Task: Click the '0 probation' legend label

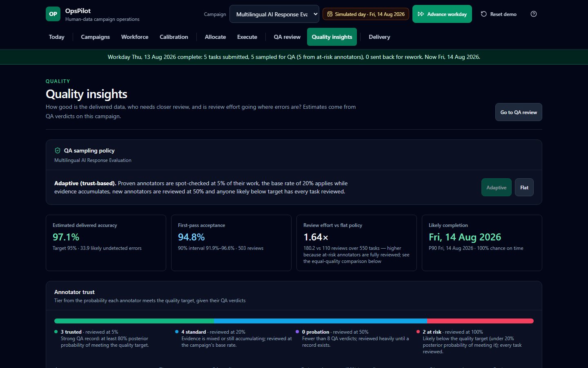Action: pos(316,332)
